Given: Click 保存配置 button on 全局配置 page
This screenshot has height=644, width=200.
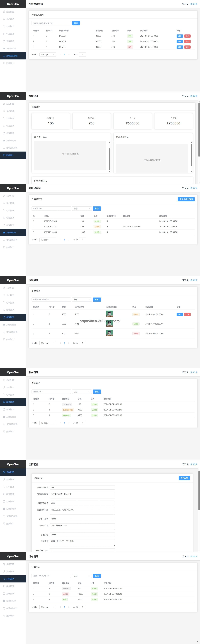Looking at the screenshot, I should (x=184, y=478).
